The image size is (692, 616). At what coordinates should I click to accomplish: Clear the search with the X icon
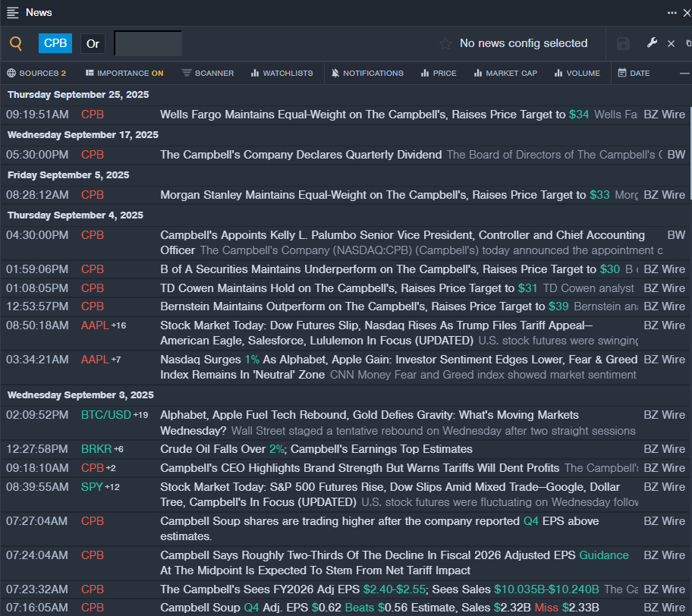click(x=671, y=44)
